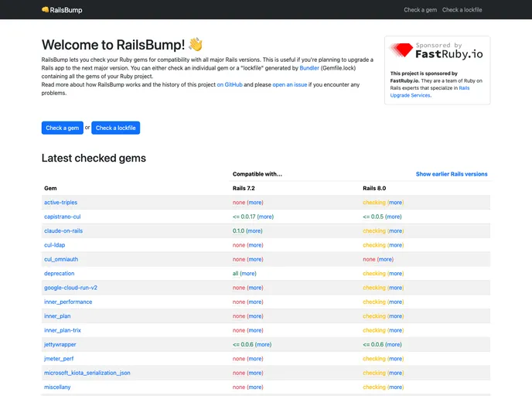Follow the Bundler link
The width and height of the screenshot is (532, 396).
coord(309,68)
